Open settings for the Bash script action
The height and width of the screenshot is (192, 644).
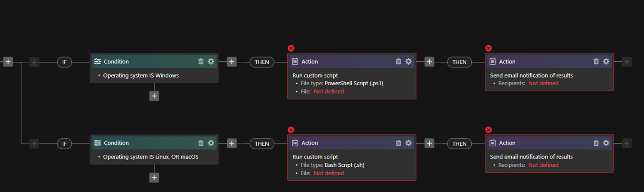pyautogui.click(x=408, y=143)
